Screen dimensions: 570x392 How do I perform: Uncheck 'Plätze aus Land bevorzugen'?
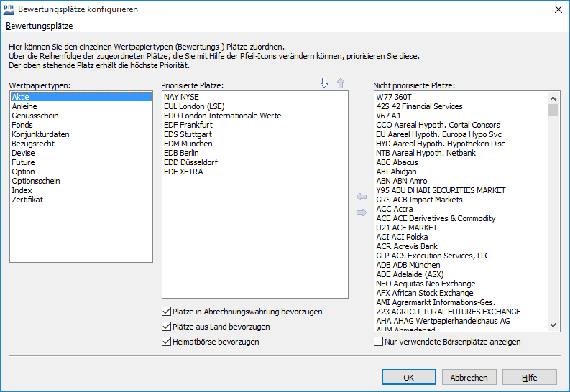(x=167, y=327)
